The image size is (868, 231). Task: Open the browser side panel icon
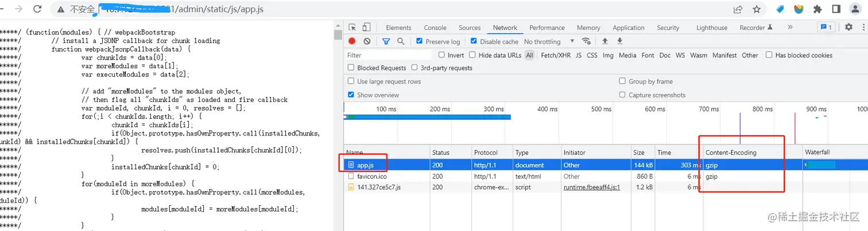836,9
